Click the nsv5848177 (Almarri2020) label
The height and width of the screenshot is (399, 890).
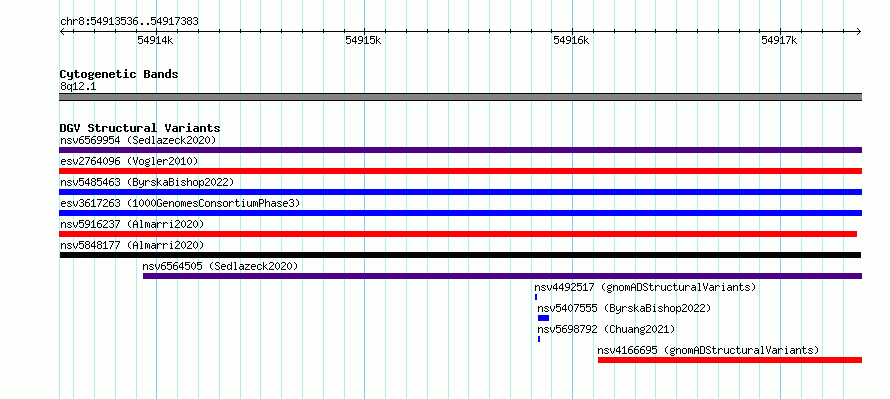tap(132, 245)
